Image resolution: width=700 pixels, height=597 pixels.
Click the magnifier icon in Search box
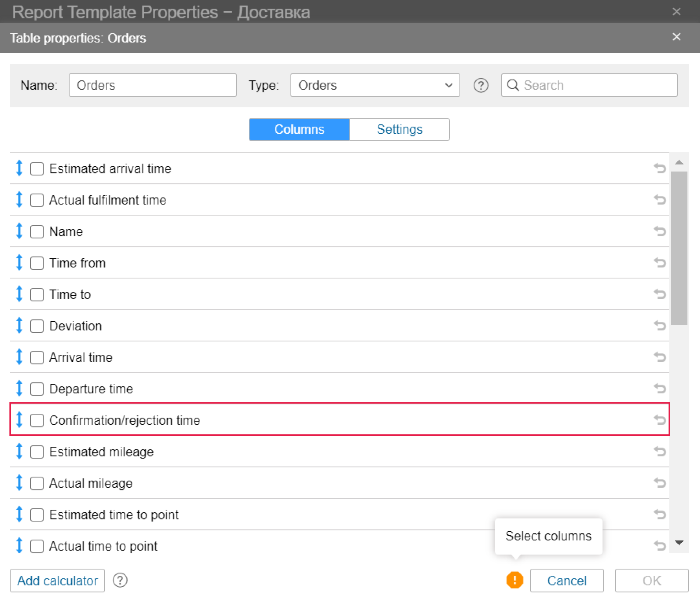tap(513, 85)
